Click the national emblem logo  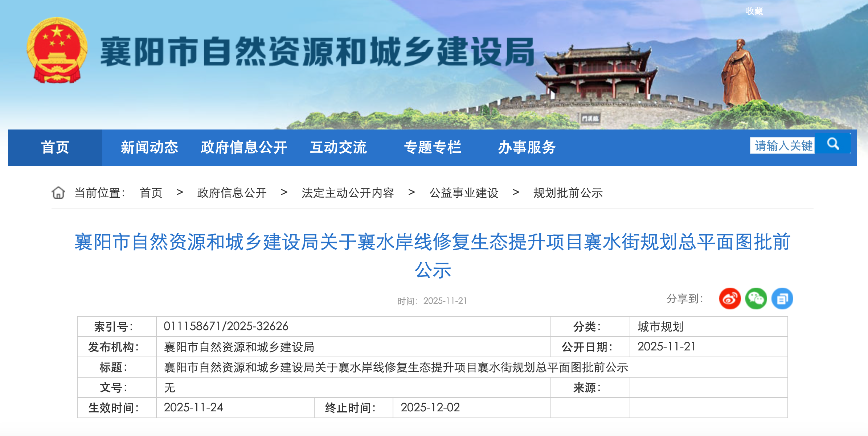57,51
